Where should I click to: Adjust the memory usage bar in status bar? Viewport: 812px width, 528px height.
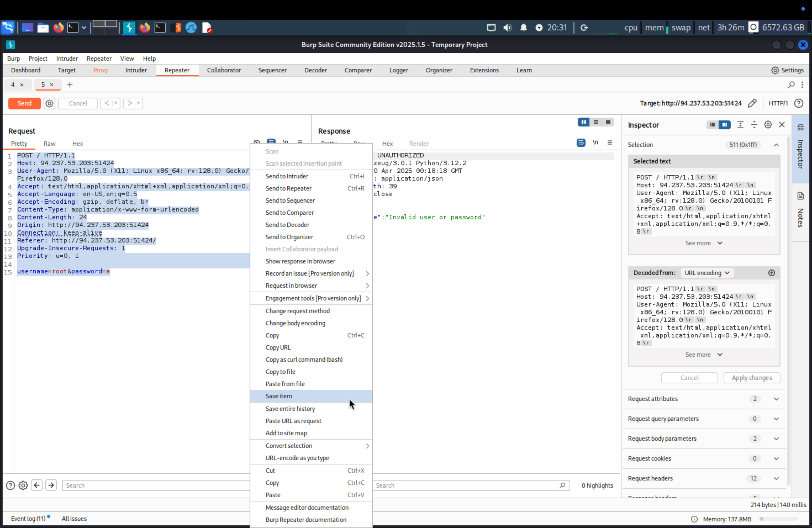[779, 519]
